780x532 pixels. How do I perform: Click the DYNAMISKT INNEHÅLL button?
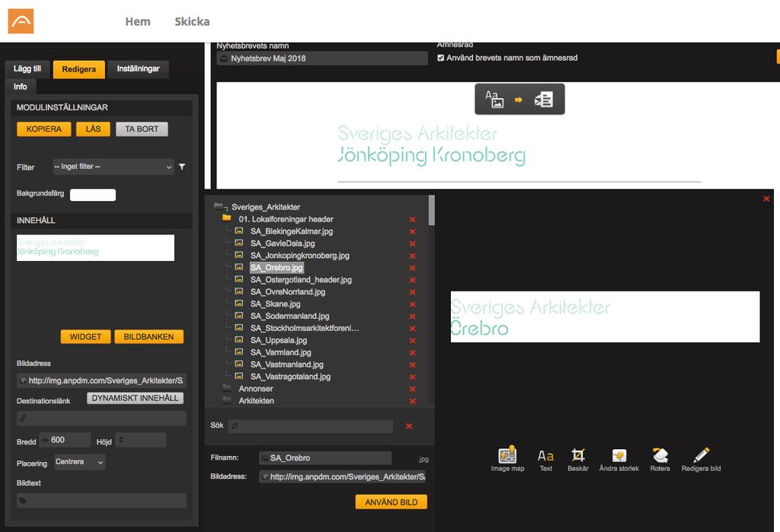(135, 398)
